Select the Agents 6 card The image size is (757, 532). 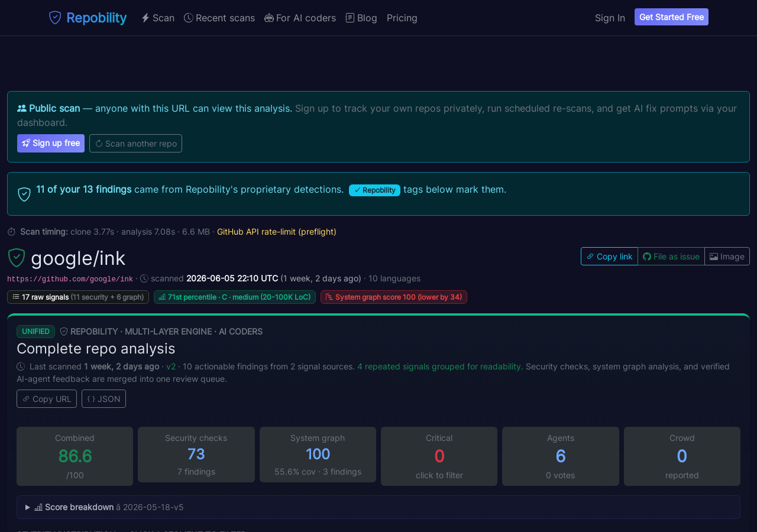click(561, 456)
